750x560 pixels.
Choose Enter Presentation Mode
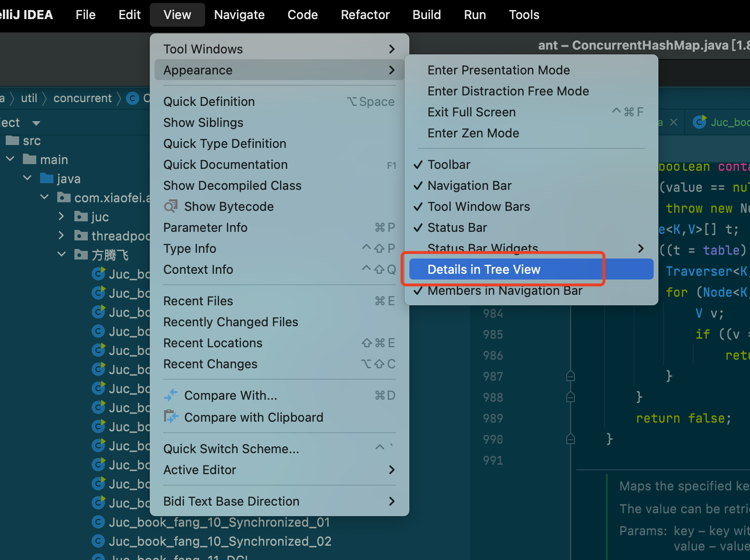tap(499, 70)
